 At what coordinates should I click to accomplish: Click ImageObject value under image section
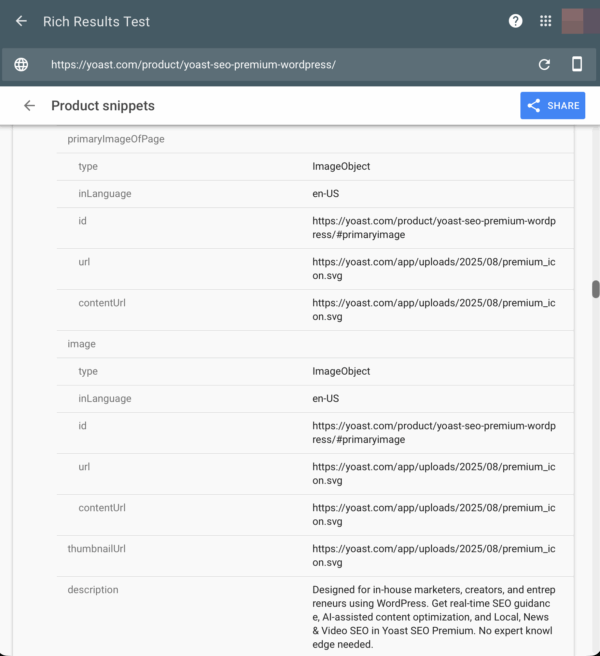pyautogui.click(x=341, y=372)
